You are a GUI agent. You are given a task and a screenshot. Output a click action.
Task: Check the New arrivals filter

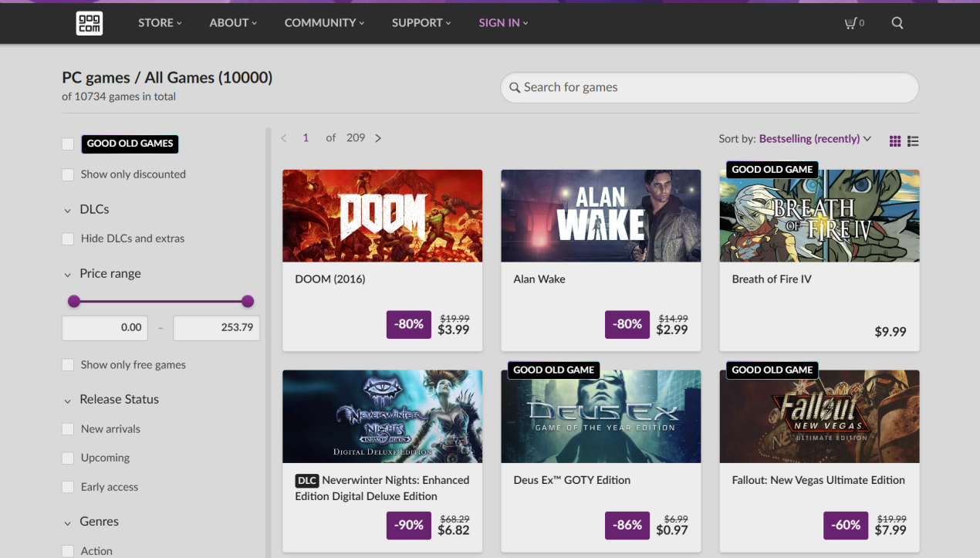pyautogui.click(x=68, y=429)
